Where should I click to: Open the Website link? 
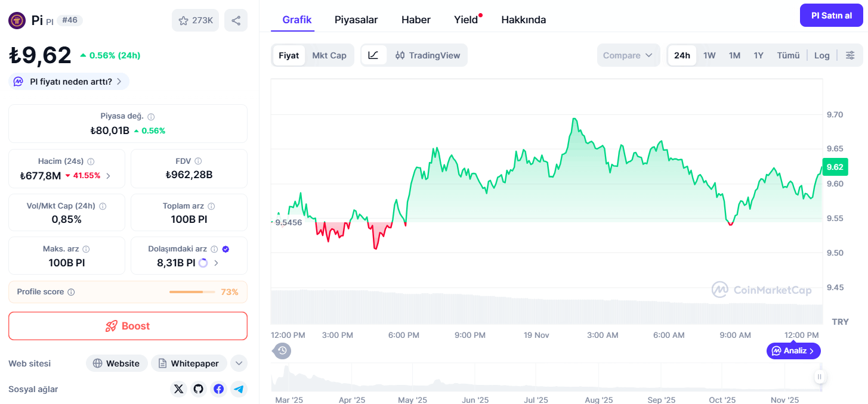click(x=117, y=363)
